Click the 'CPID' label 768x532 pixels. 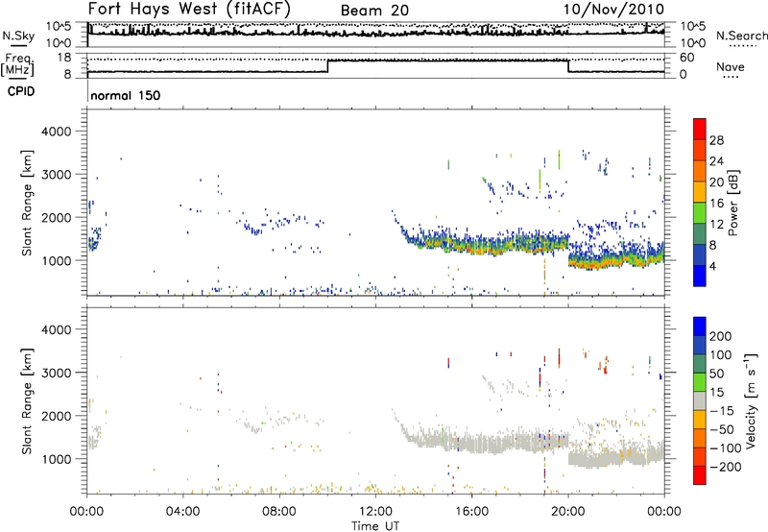point(21,91)
